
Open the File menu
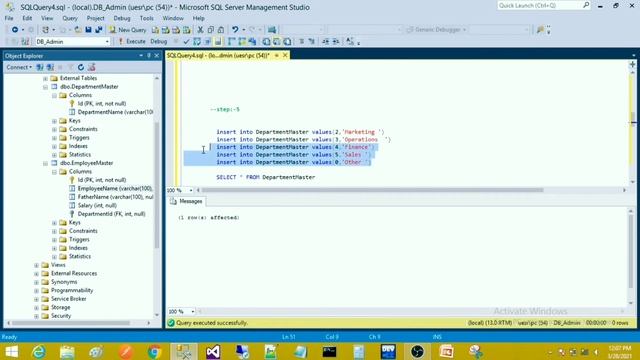[x=9, y=18]
